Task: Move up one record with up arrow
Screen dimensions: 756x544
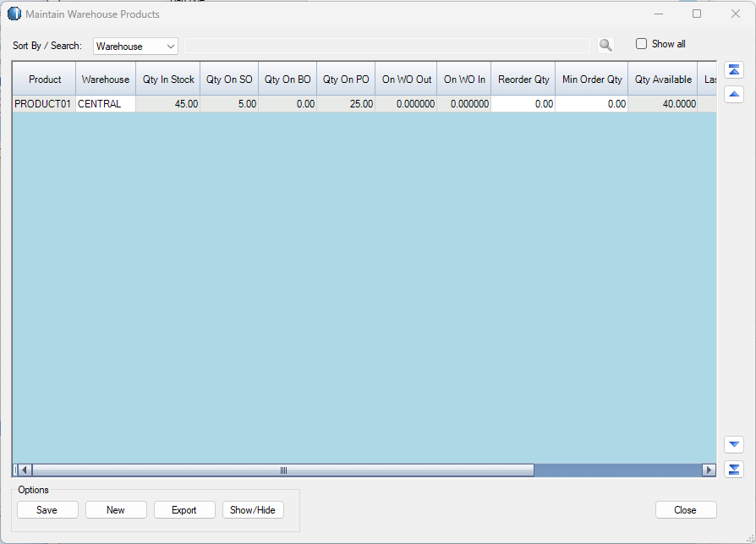Action: pyautogui.click(x=734, y=94)
